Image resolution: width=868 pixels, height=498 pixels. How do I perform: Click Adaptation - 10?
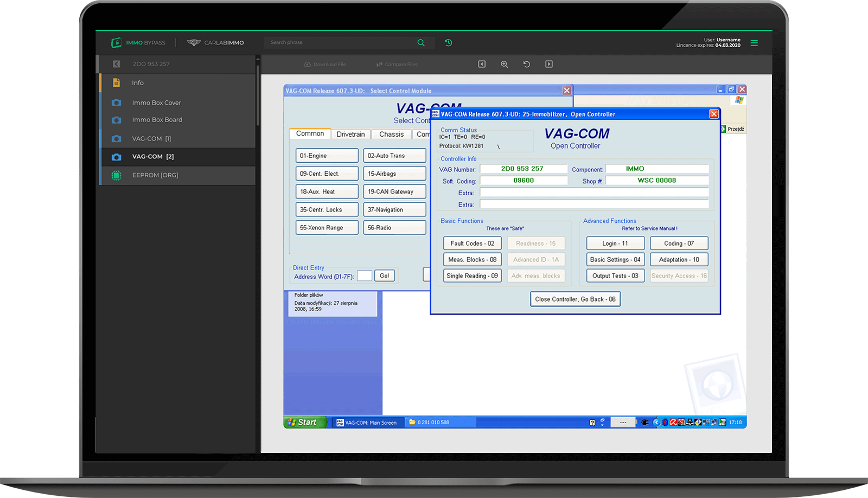tap(679, 260)
